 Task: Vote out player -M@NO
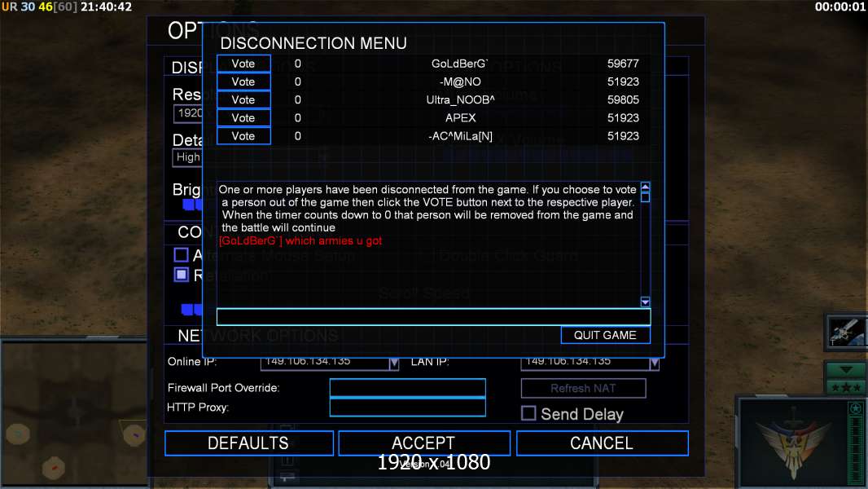(243, 82)
